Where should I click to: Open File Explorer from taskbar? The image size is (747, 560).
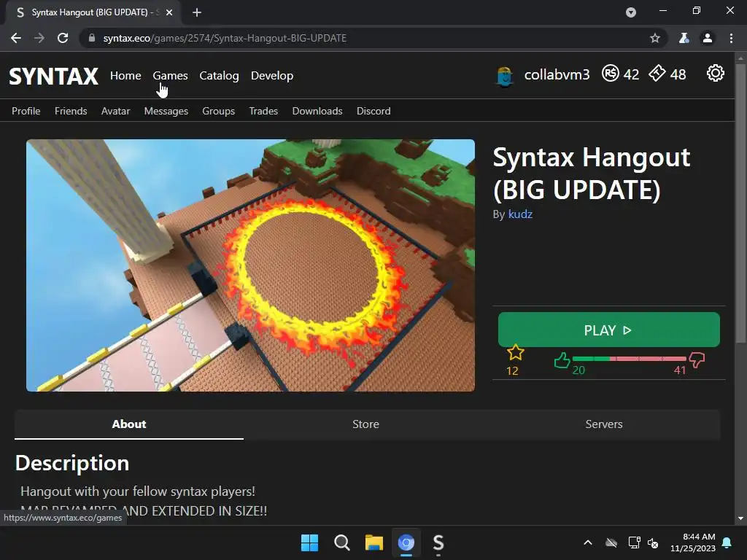374,542
